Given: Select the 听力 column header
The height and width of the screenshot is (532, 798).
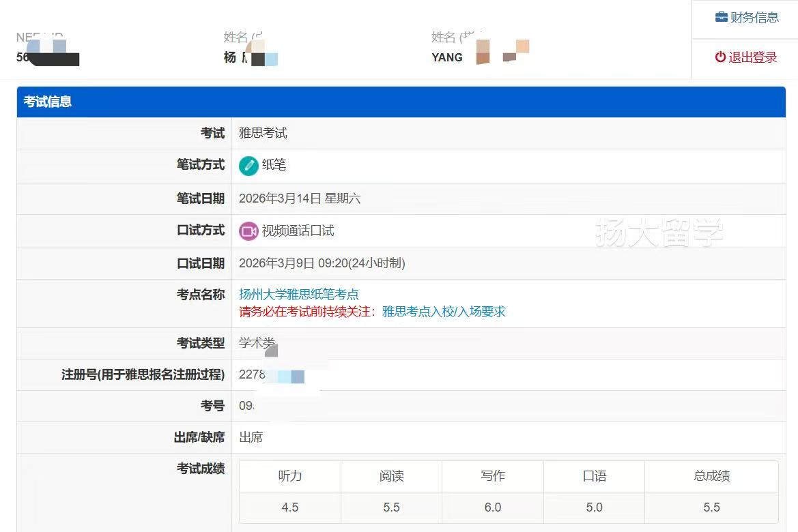Looking at the screenshot, I should point(290,476).
